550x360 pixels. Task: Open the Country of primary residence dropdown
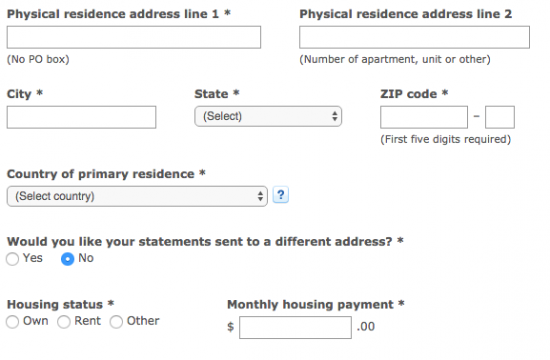click(137, 196)
